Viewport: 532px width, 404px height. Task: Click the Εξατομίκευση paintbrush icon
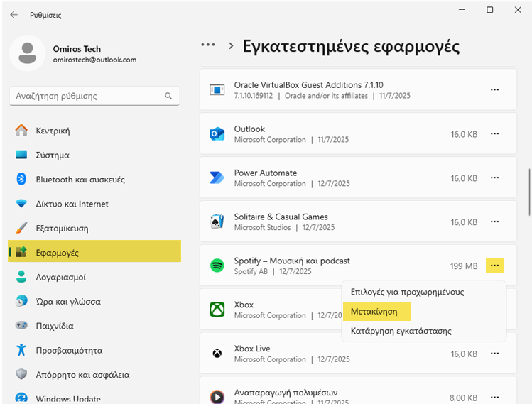pyautogui.click(x=21, y=228)
